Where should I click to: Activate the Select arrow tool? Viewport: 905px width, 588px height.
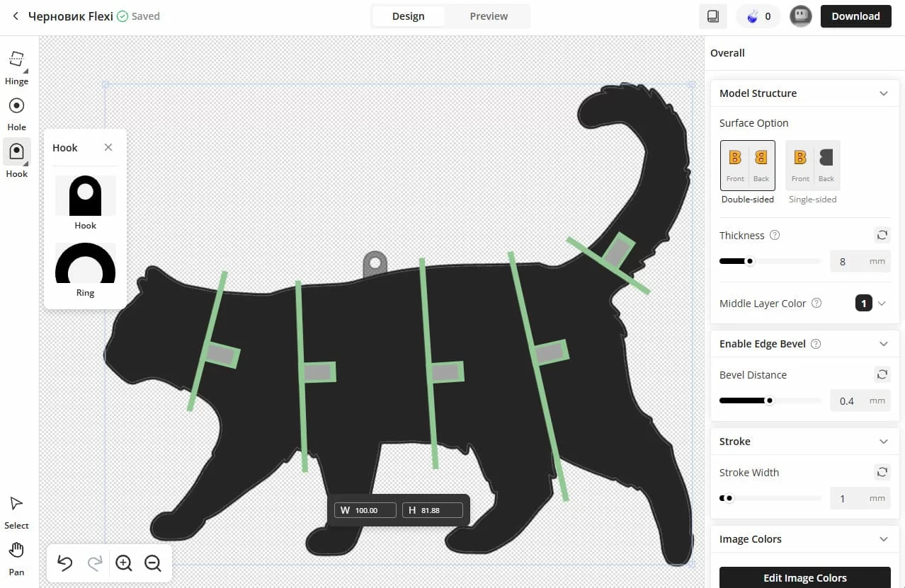pos(16,512)
